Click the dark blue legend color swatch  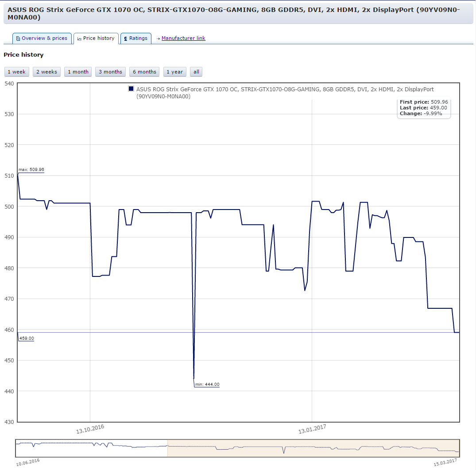point(131,89)
